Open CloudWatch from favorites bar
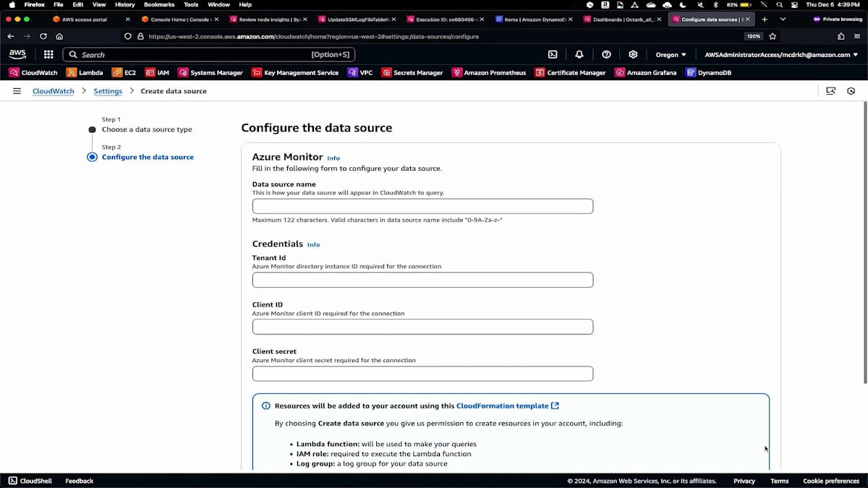This screenshot has height=488, width=868. coord(33,72)
